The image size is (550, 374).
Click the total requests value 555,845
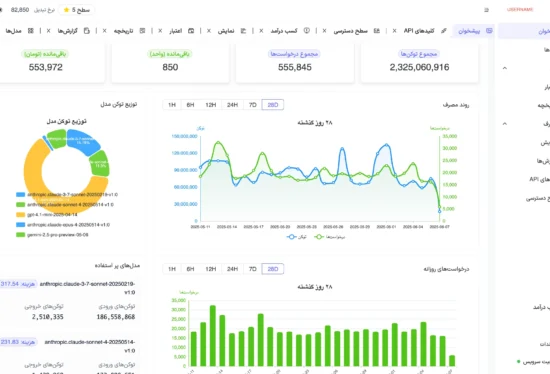pyautogui.click(x=295, y=67)
